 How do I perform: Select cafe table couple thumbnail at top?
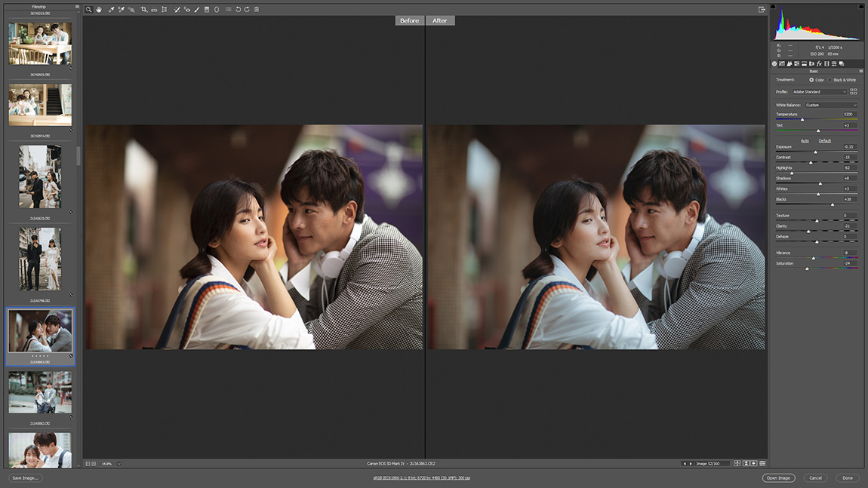40,44
